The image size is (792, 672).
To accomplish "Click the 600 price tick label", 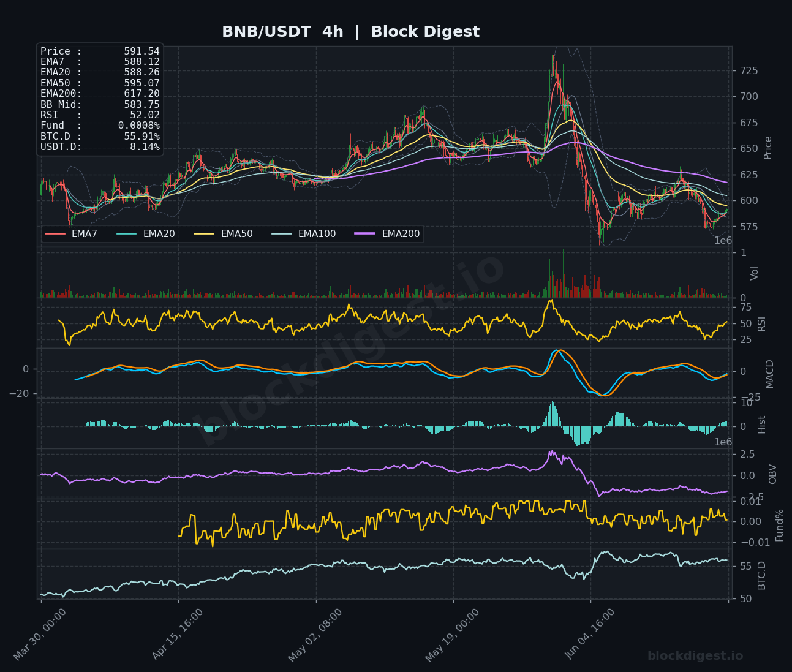I will click(x=748, y=201).
